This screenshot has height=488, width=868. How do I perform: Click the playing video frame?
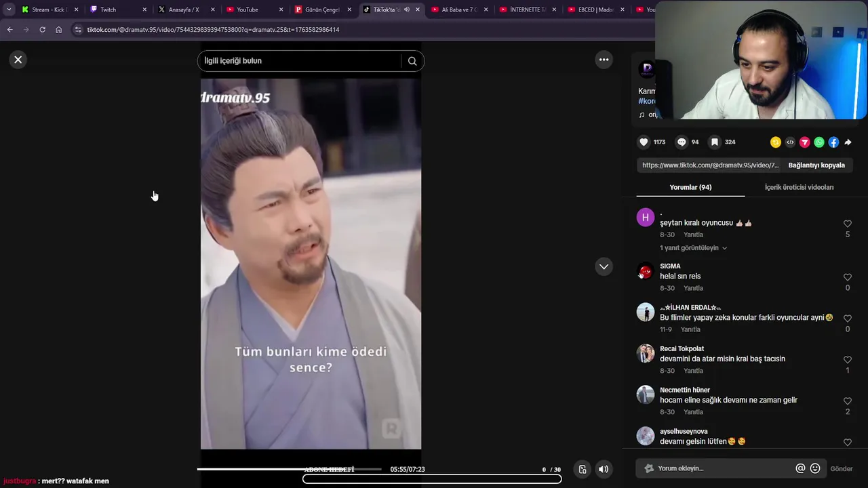[311, 264]
